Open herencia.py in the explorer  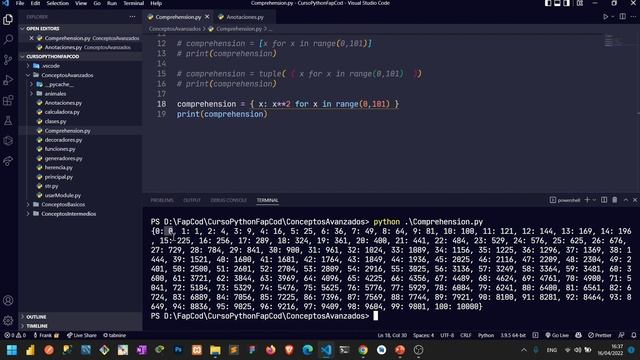(58, 168)
